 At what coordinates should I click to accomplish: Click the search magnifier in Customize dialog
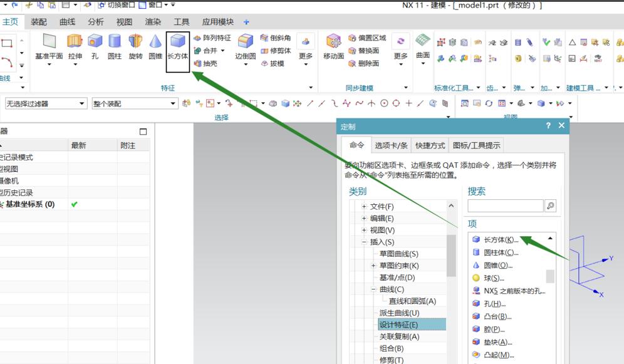pos(551,205)
